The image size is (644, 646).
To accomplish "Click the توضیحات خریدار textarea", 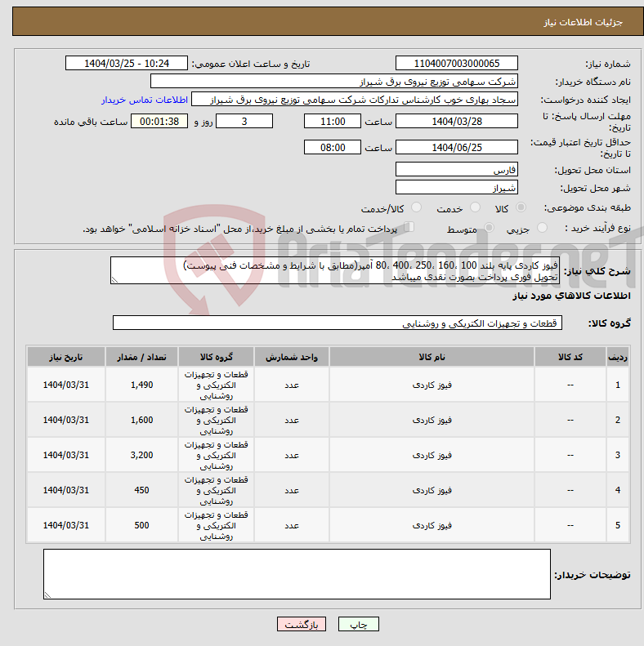I will 297,574.
